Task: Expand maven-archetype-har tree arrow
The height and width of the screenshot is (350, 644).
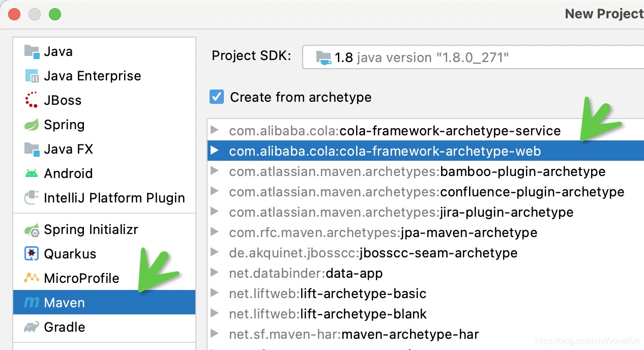Action: point(215,334)
